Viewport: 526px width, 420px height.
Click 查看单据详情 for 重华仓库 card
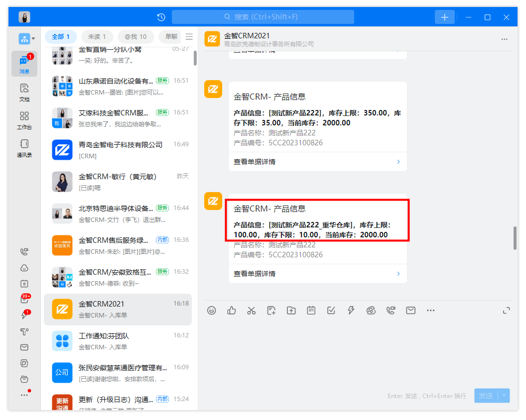tap(318, 274)
